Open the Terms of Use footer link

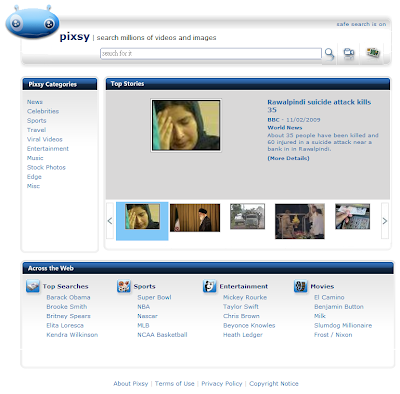tap(175, 384)
